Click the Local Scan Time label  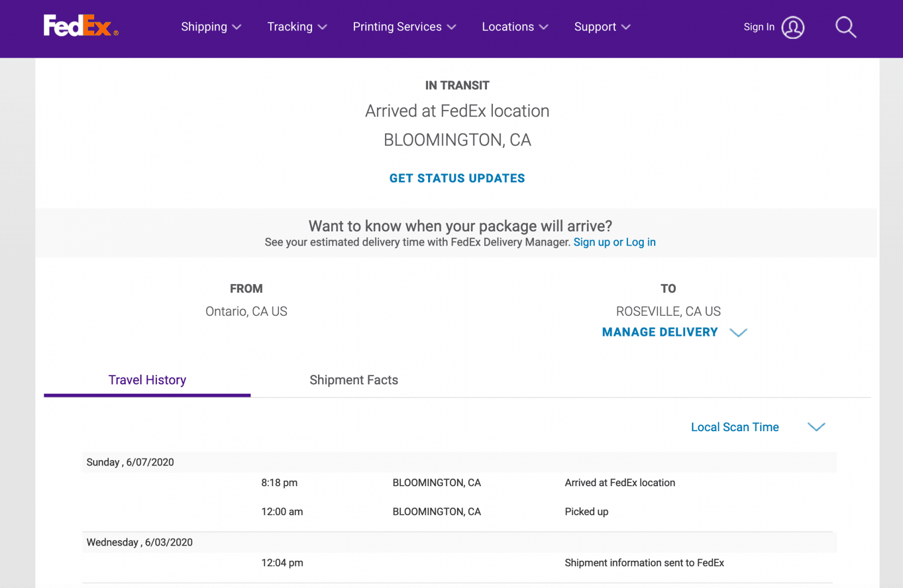pos(735,427)
